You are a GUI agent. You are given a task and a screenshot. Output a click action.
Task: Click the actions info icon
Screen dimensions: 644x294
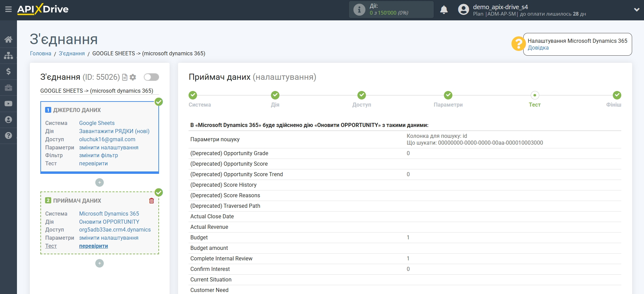tap(359, 10)
